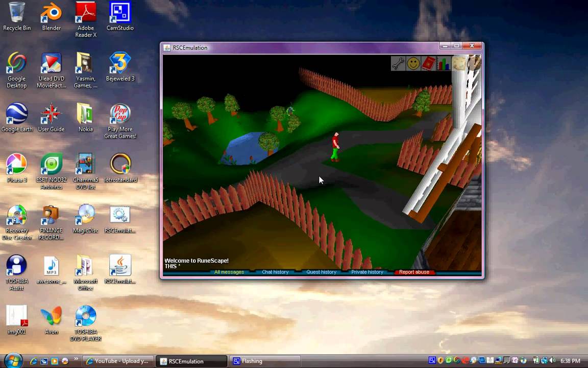Open the smiley face friends list
This screenshot has height=368, width=588.
click(413, 63)
